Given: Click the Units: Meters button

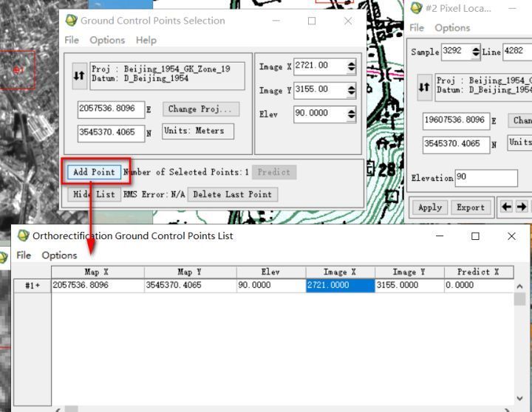Looking at the screenshot, I should coord(198,131).
